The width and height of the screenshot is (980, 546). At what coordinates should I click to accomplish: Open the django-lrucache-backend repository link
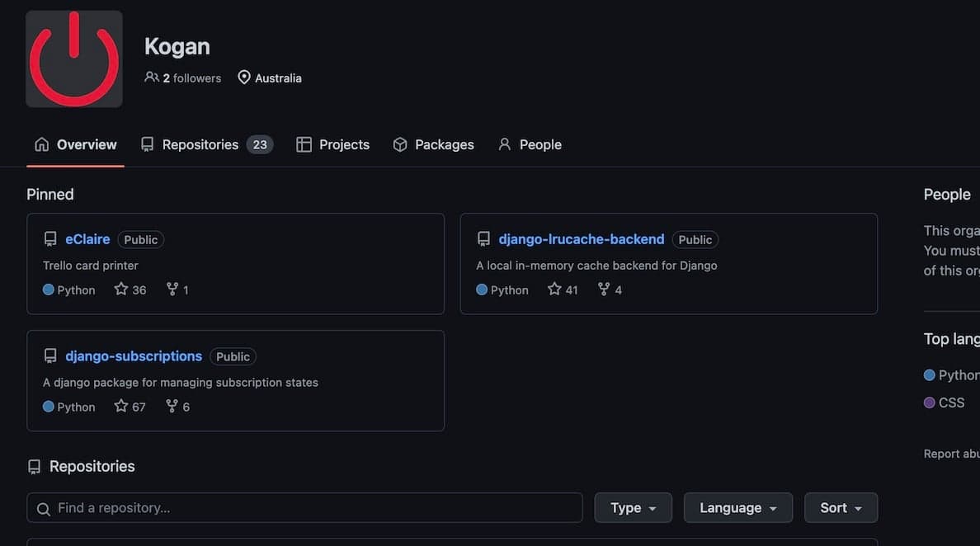[x=582, y=239]
